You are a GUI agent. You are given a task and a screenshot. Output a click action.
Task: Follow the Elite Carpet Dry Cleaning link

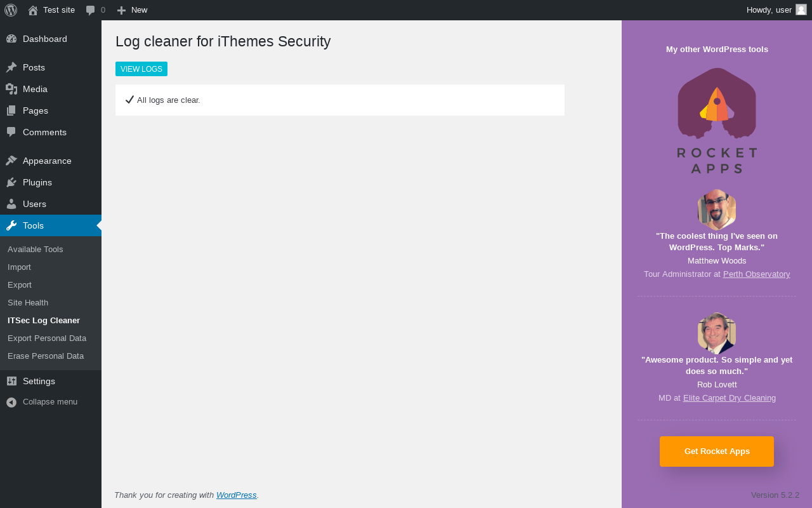click(x=730, y=398)
